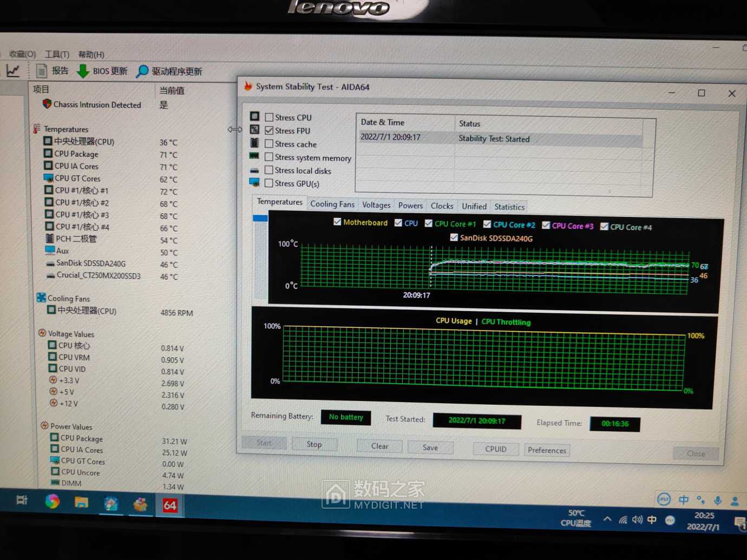Click the volume speaker tray icon
747x560 pixels.
(637, 520)
